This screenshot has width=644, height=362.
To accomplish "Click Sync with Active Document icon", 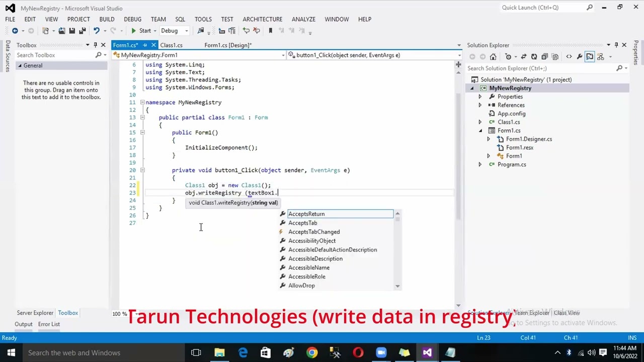I will pyautogui.click(x=524, y=57).
